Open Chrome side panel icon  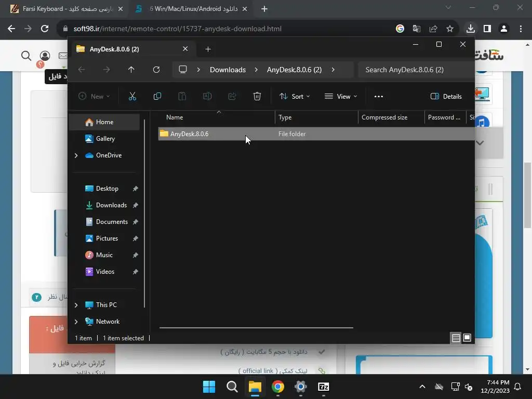pyautogui.click(x=487, y=29)
